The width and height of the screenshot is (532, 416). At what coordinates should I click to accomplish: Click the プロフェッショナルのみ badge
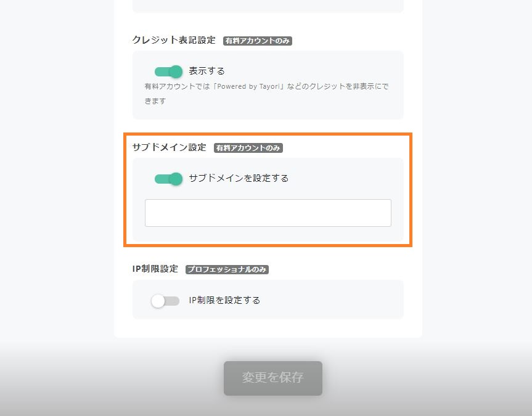227,269
